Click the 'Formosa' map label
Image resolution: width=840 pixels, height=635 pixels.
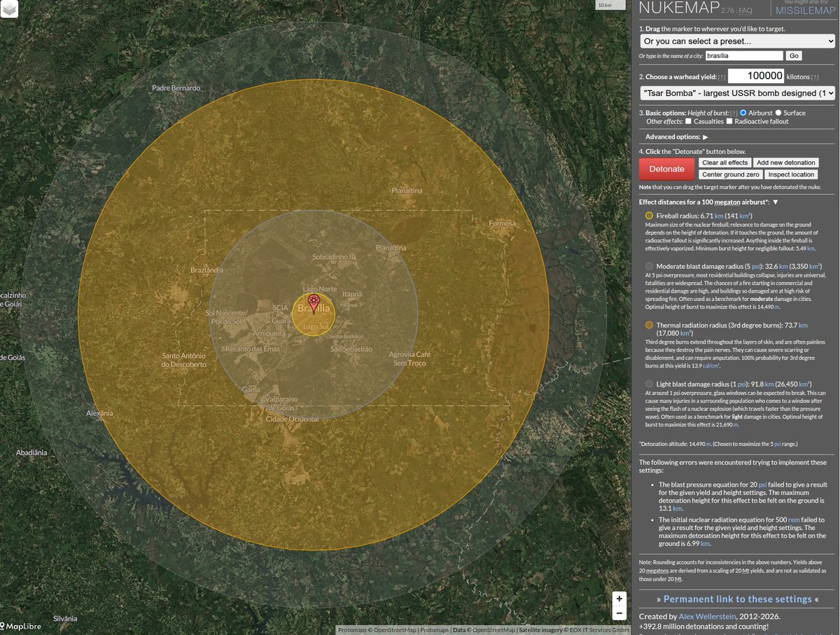point(503,223)
